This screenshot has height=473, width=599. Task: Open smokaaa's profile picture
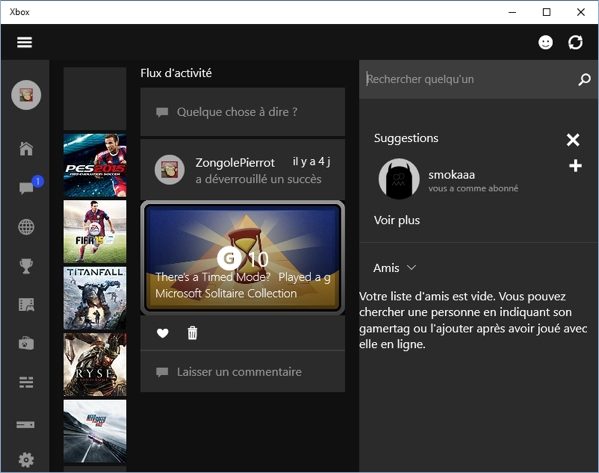[x=399, y=179]
